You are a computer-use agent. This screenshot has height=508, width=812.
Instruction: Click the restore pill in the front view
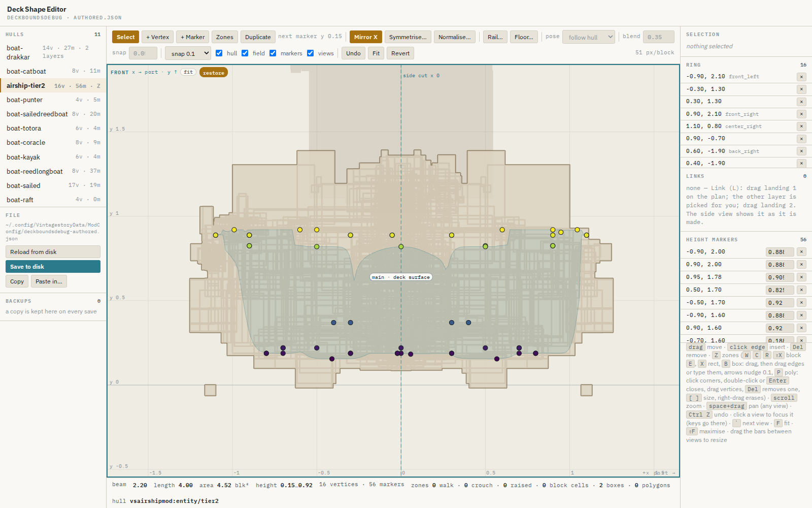point(214,73)
